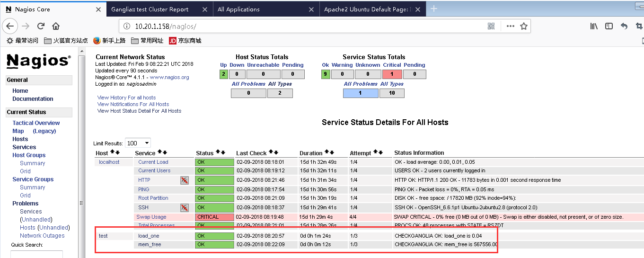Click the QR code icon in address bar
644x258 pixels.
[x=491, y=26]
